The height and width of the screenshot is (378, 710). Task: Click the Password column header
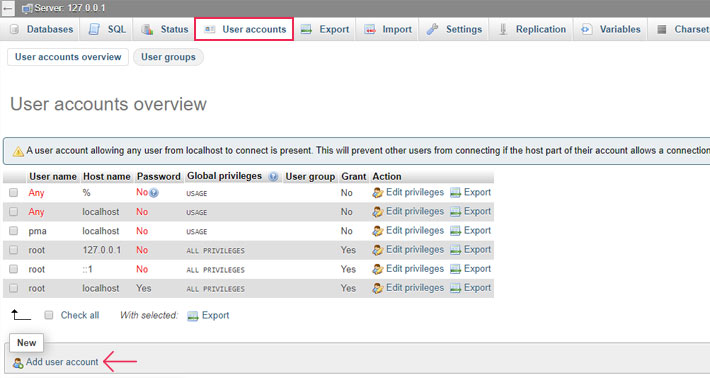(158, 177)
